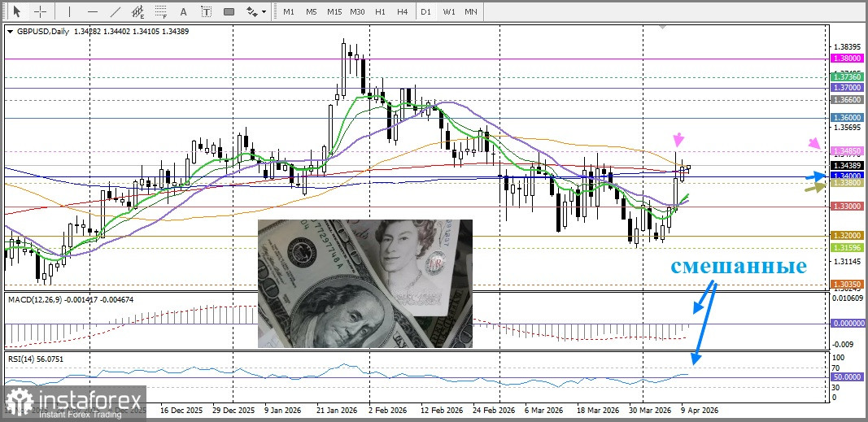Image resolution: width=868 pixels, height=422 pixels.
Task: Select the Cursor pointer tool
Action: (x=17, y=11)
